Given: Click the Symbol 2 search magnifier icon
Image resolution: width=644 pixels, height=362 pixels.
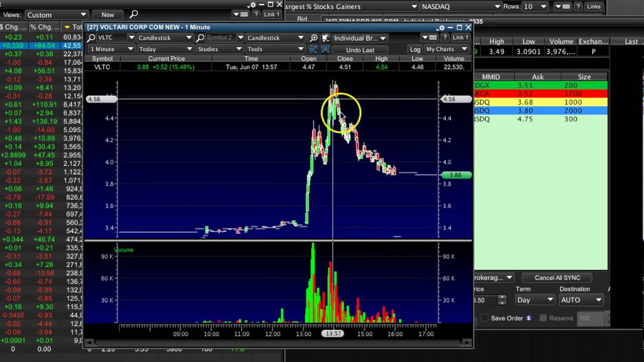Looking at the screenshot, I should tap(200, 38).
